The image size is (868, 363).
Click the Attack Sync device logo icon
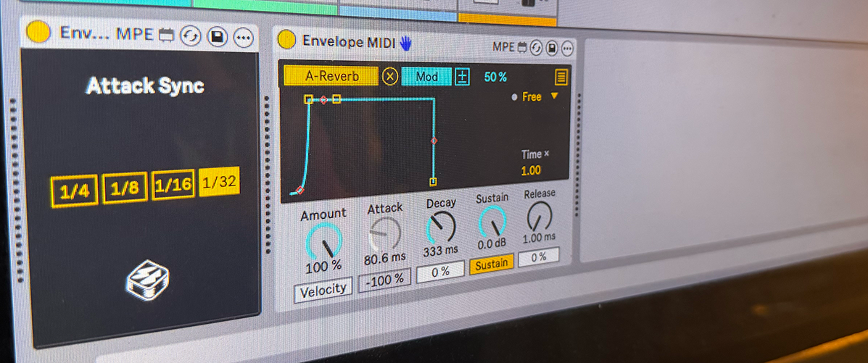(x=147, y=280)
